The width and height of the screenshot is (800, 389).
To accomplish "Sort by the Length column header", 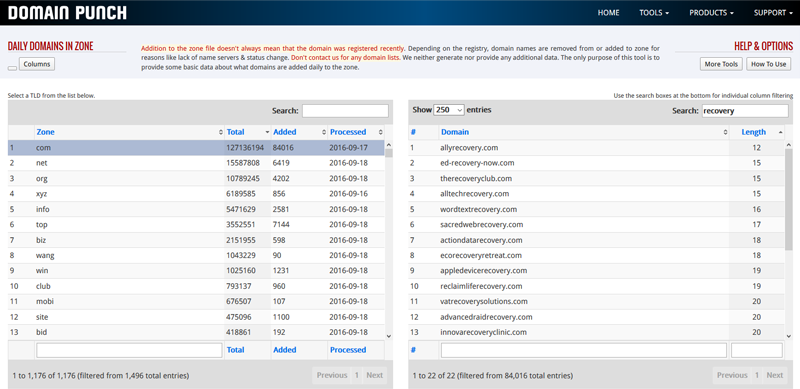I will pos(757,132).
